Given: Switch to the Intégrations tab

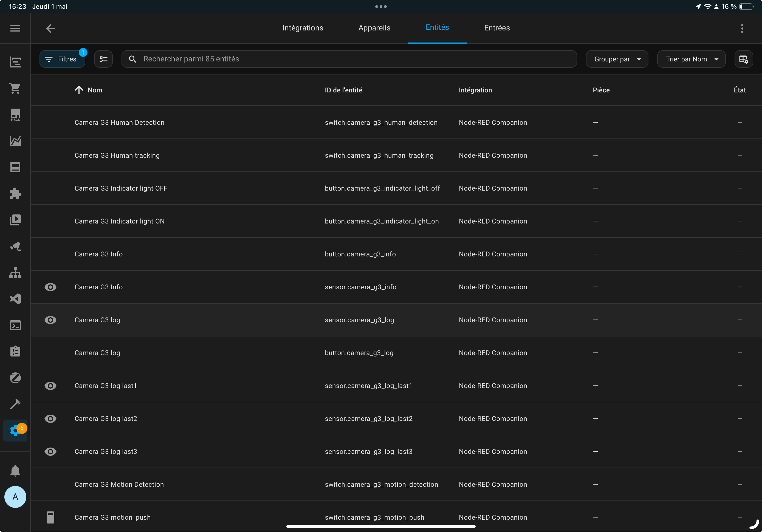Looking at the screenshot, I should tap(303, 28).
